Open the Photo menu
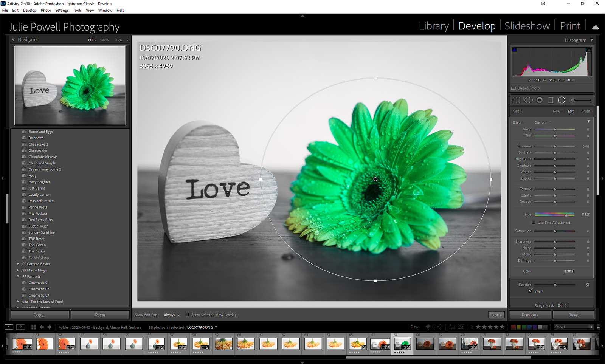 point(46,10)
